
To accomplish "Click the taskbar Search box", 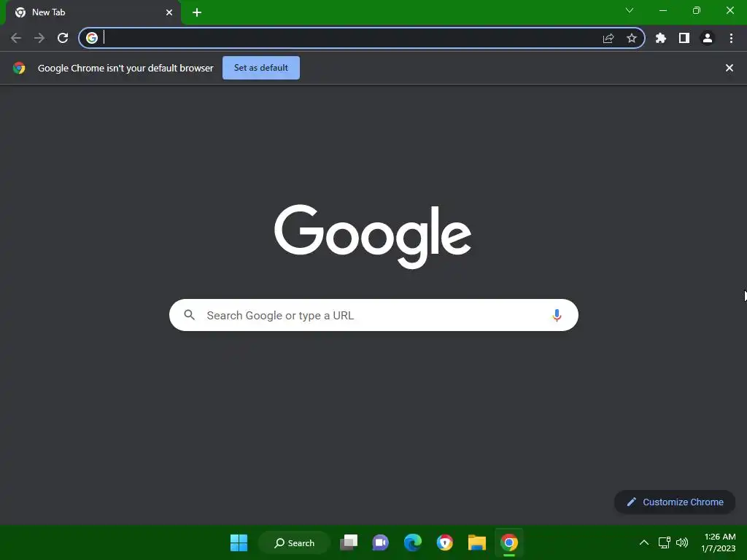I will click(295, 542).
